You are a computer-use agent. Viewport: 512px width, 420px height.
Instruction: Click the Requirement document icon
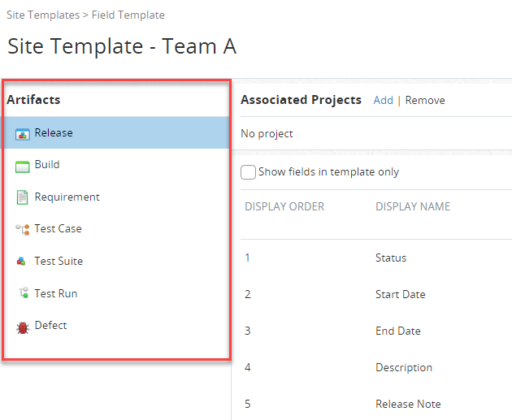(x=22, y=197)
